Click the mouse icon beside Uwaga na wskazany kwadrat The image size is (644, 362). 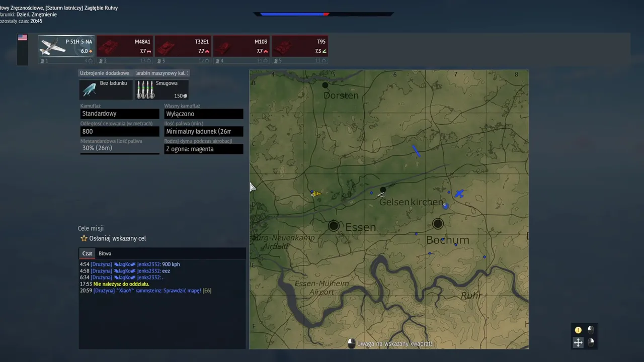351,343
